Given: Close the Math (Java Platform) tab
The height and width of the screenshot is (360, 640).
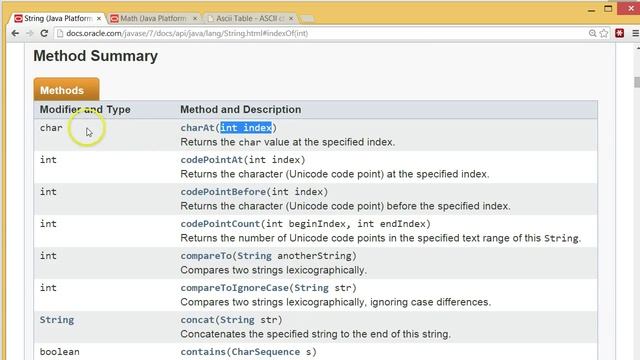Looking at the screenshot, I should click(x=195, y=19).
